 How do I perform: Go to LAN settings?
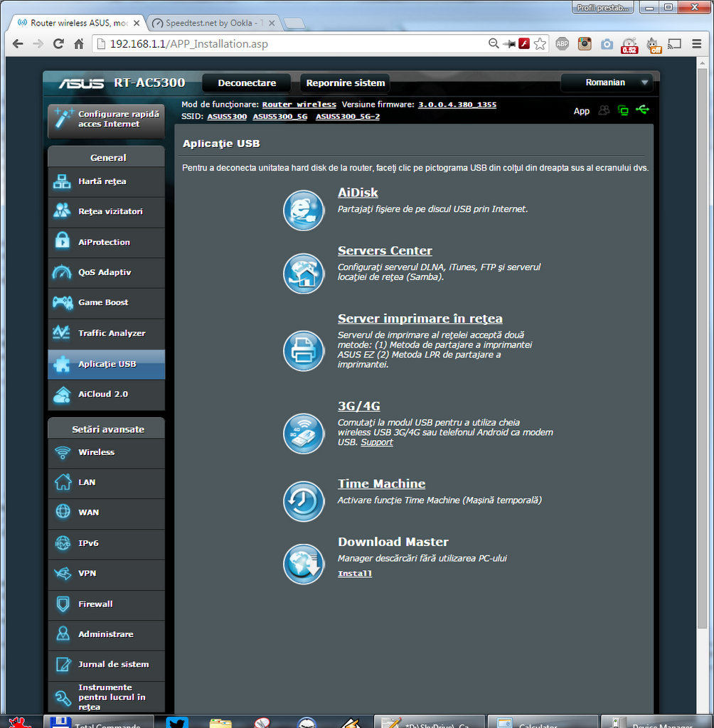tap(107, 483)
